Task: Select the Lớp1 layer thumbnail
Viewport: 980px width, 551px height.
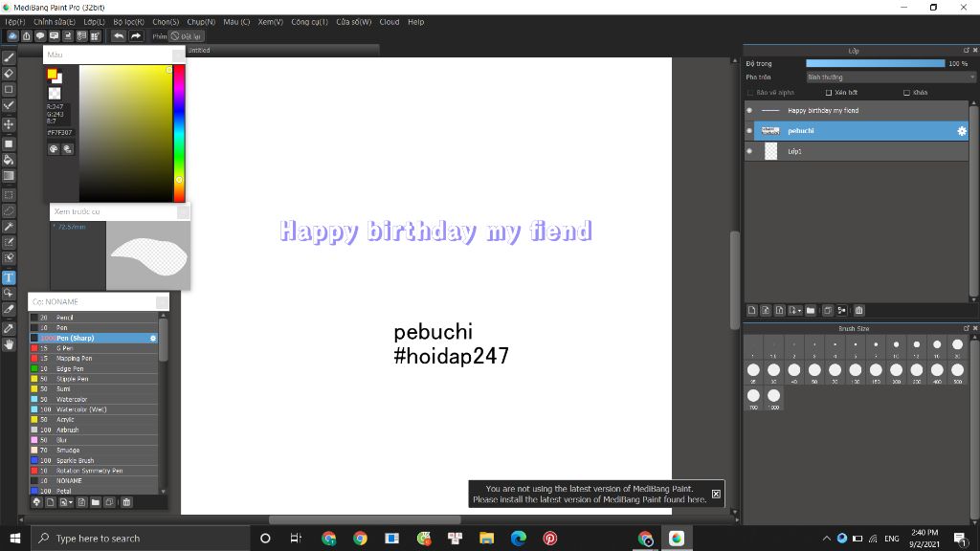Action: (x=770, y=151)
